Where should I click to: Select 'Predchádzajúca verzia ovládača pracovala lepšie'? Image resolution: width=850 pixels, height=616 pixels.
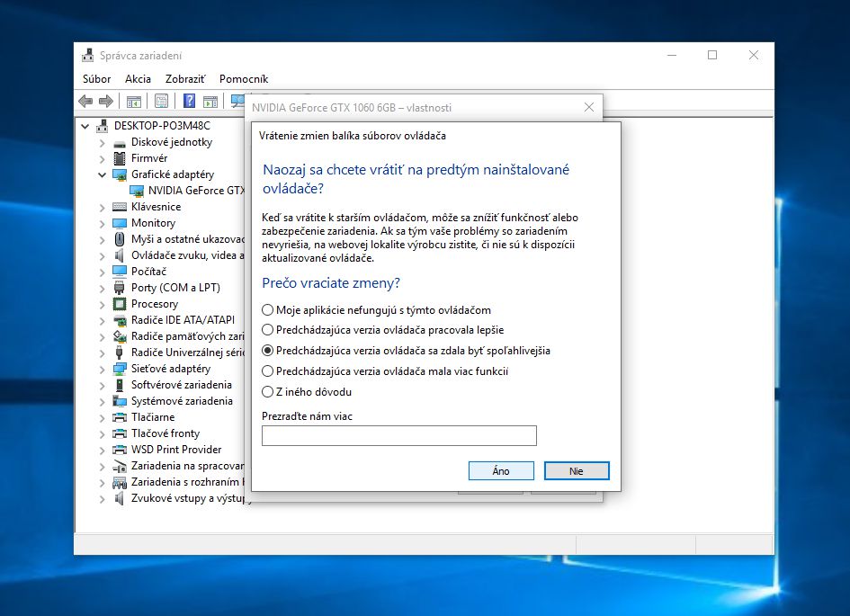[x=383, y=330]
